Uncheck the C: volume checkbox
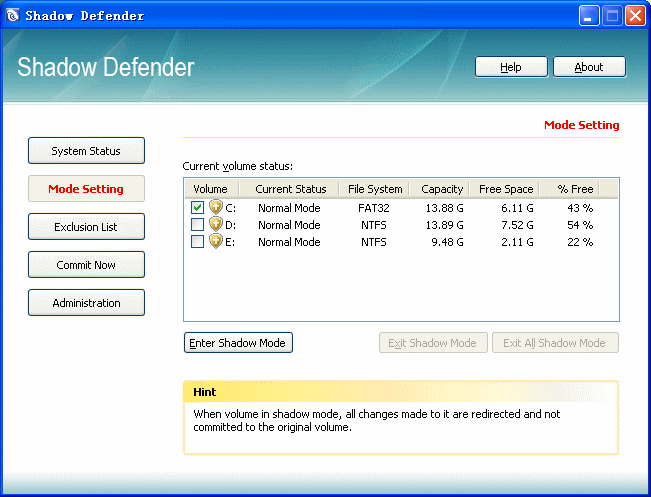Viewport: 651px width, 497px height. click(197, 207)
